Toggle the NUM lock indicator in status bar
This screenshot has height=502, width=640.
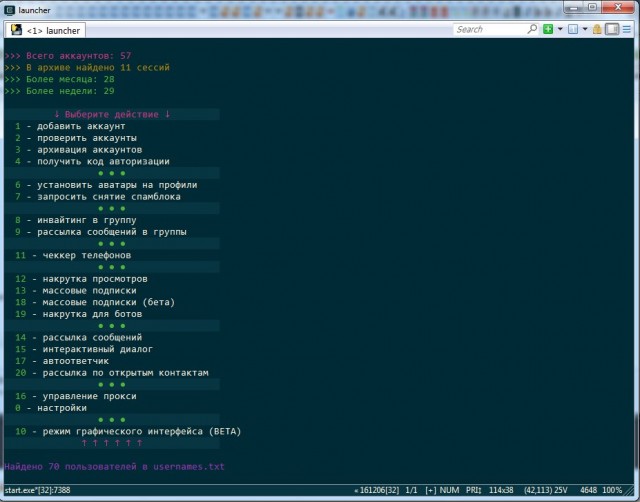tap(450, 491)
